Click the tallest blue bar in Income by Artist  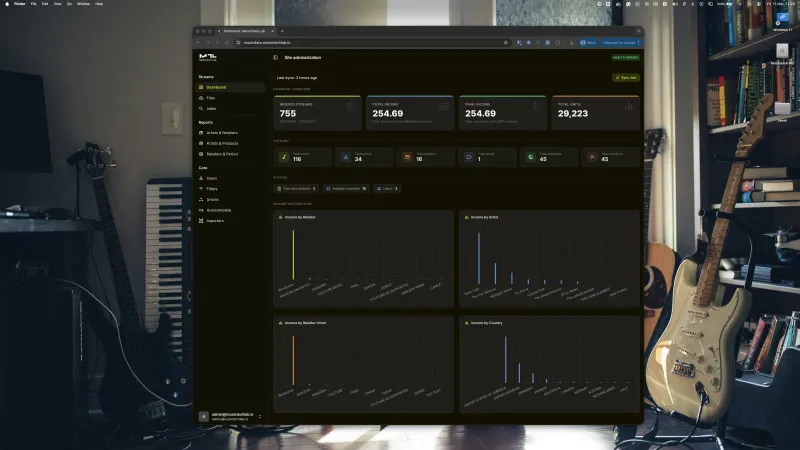pos(479,258)
